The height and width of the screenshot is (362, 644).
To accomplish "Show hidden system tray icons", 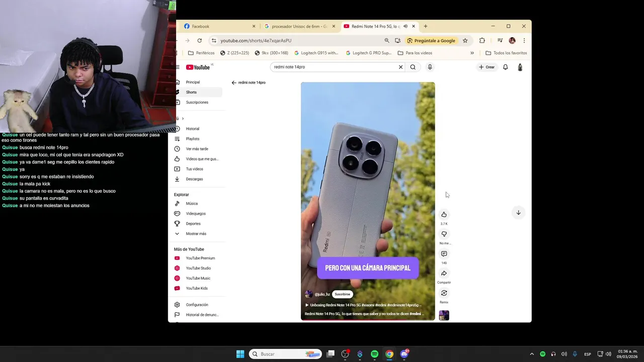I will pos(532,354).
